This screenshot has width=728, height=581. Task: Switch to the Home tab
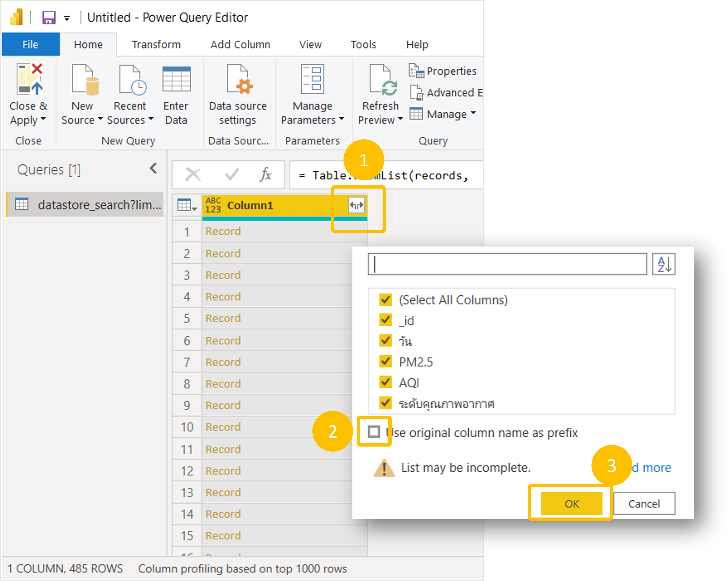tap(88, 44)
